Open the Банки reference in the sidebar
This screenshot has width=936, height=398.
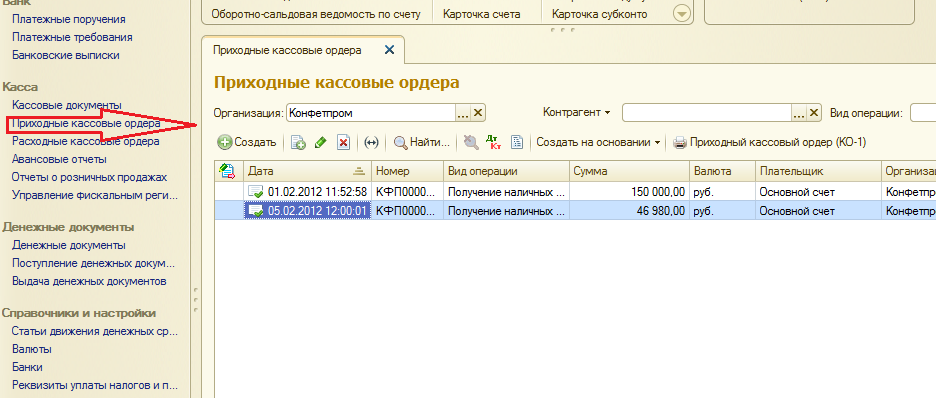pos(27,367)
